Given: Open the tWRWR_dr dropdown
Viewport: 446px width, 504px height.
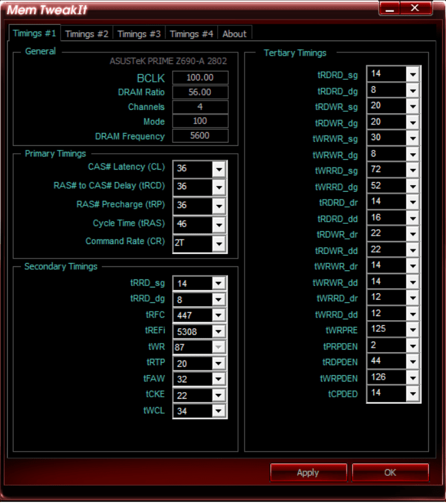Looking at the screenshot, I should (x=413, y=266).
